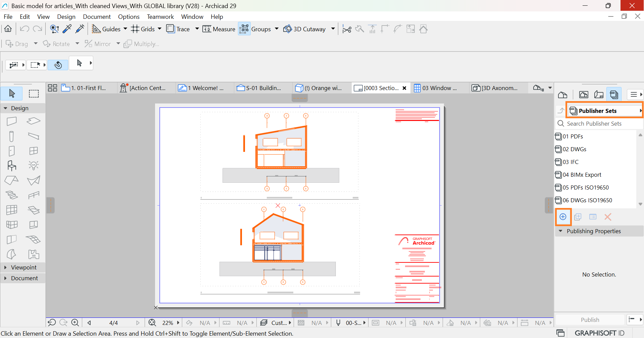Viewport: 644px width, 338px height.
Task: Select the 01 PDFs publisher set
Action: tap(596, 136)
